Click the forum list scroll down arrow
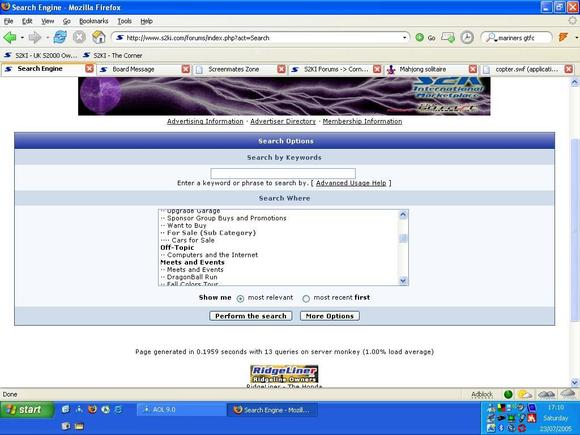The width and height of the screenshot is (580, 435). tap(403, 281)
